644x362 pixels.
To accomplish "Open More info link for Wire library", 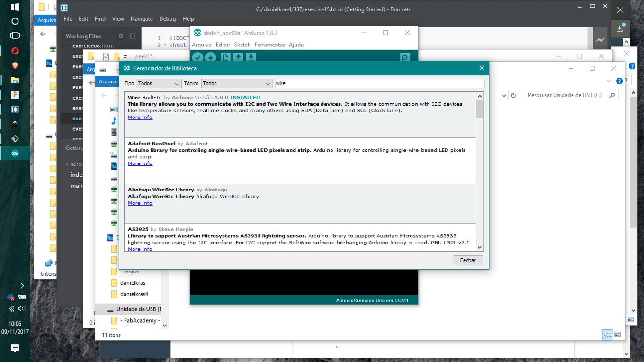I will point(140,117).
